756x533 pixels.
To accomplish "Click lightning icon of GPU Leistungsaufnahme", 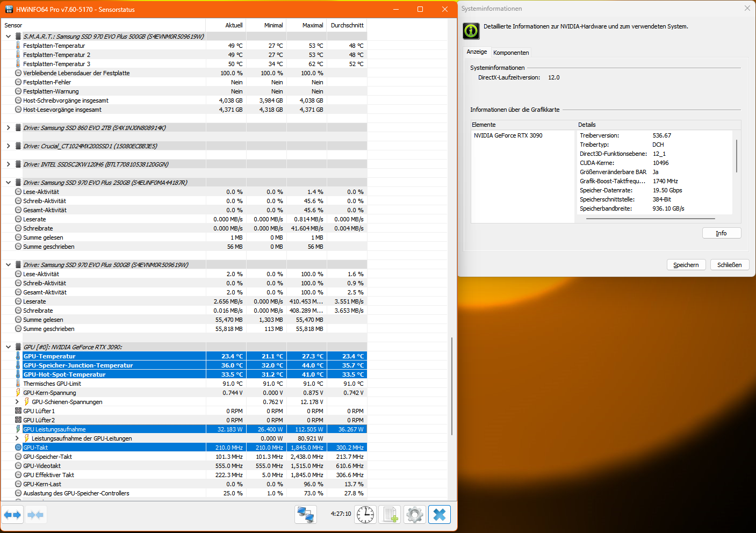I will tap(18, 429).
